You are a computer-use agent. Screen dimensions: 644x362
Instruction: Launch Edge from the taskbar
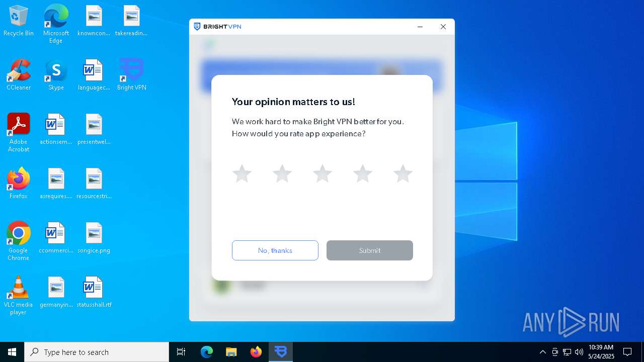click(207, 352)
